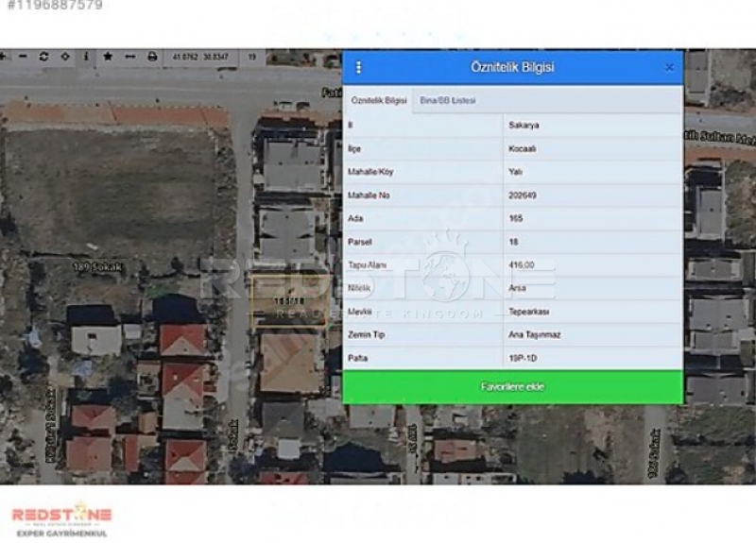Select the measure distance arrow tool

tap(130, 57)
